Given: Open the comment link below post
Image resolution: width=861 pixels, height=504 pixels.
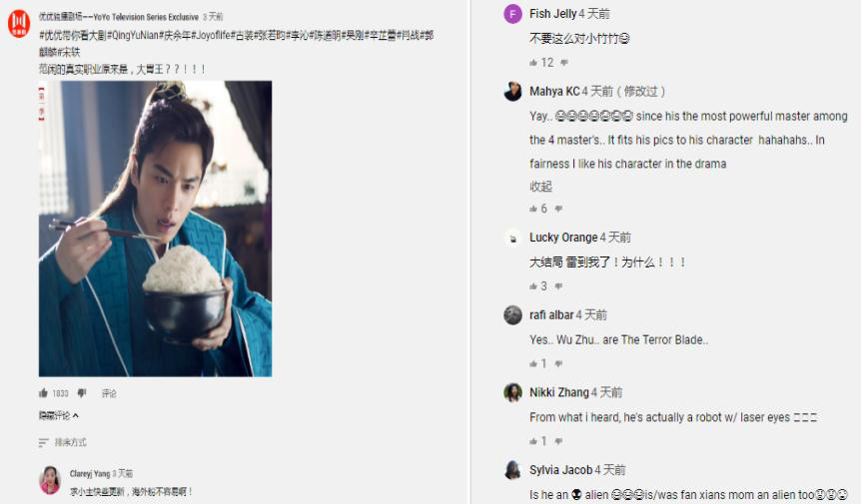Looking at the screenshot, I should tap(109, 393).
